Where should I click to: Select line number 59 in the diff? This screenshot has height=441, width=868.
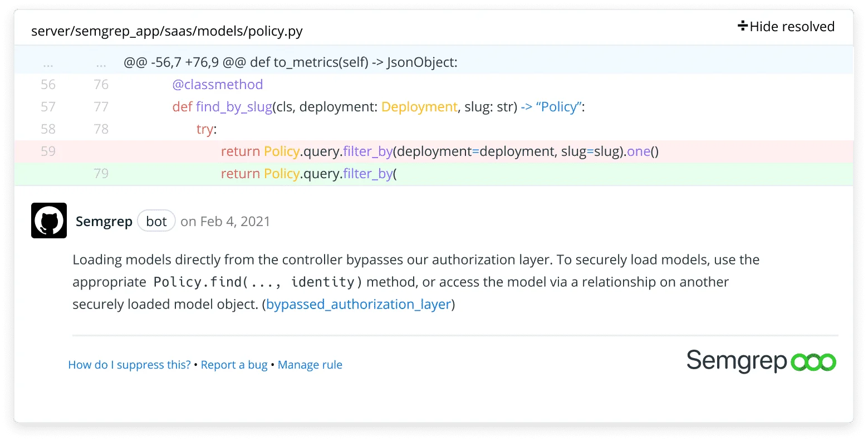coord(48,151)
